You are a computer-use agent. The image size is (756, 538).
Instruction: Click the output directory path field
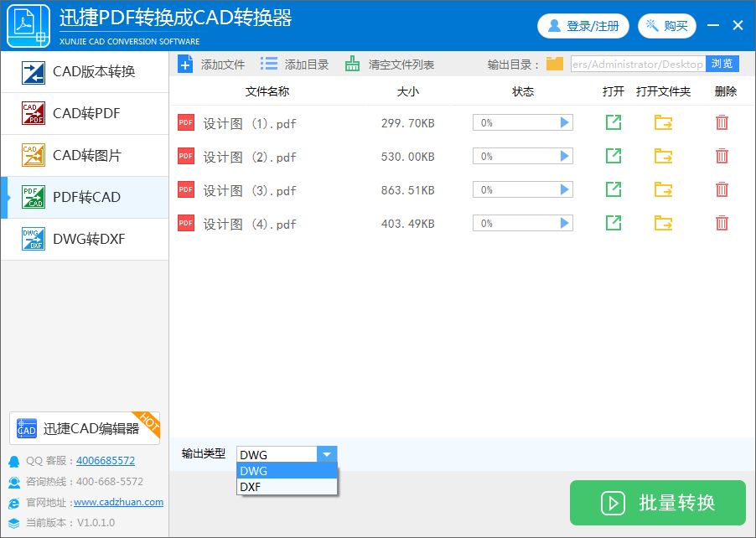point(638,65)
